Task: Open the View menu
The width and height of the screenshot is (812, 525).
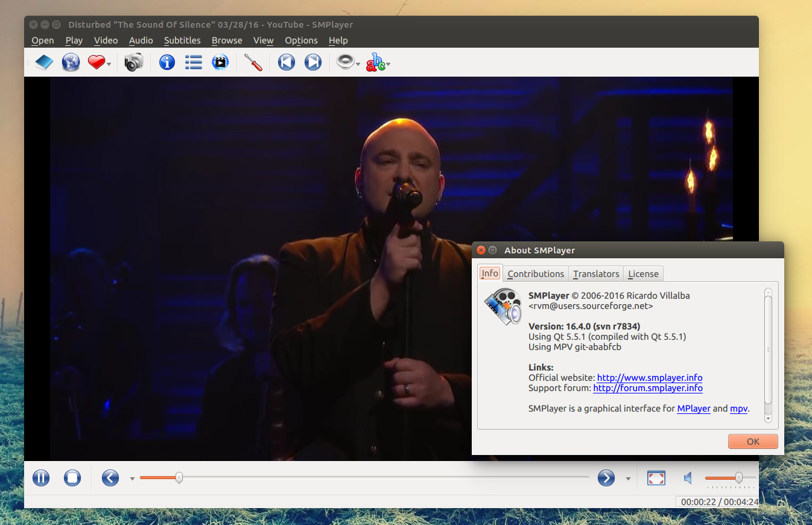Action: pos(264,40)
